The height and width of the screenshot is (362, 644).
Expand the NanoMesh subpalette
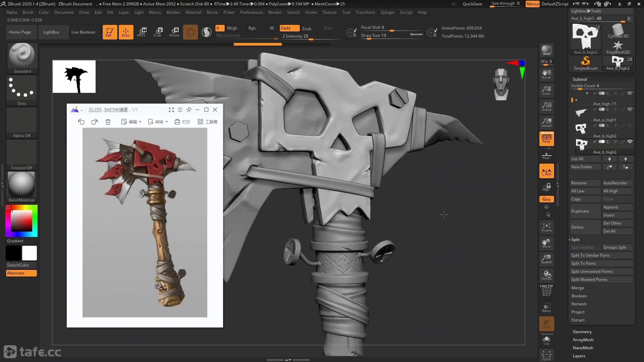point(583,348)
